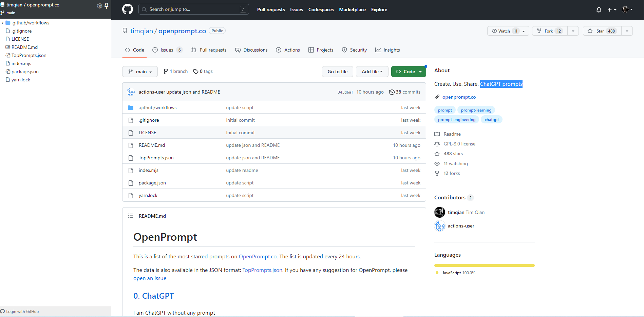Viewport: 644px width, 317px height.
Task: Open the 1 branch link
Action: [x=175, y=71]
